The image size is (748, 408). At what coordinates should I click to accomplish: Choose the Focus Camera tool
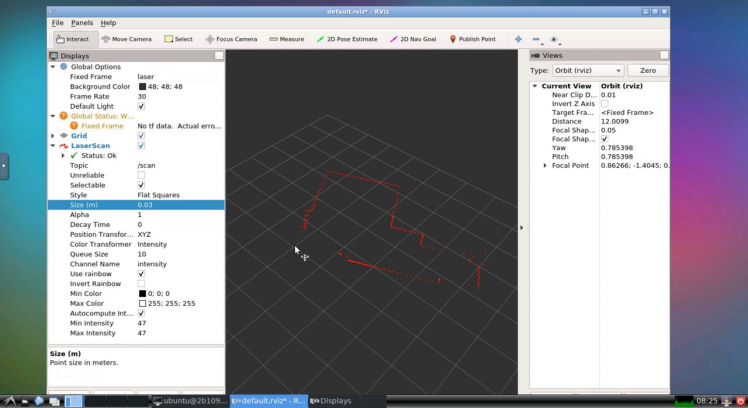(x=231, y=39)
